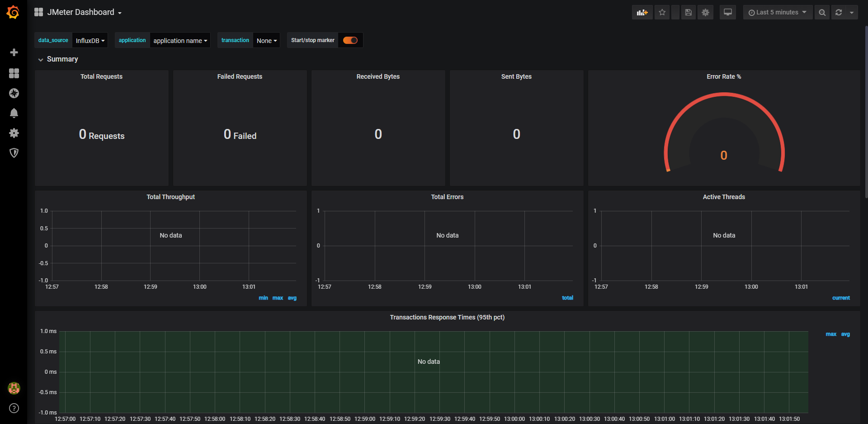Click the Add panel icon
This screenshot has height=424, width=868.
[642, 12]
